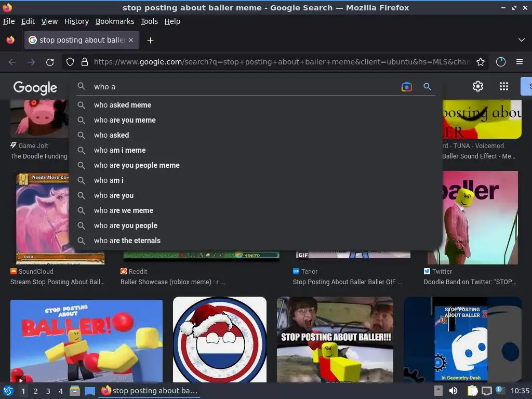Viewport: 532px width, 399px height.
Task: Select suggestion 'who am i meme'
Action: pos(255,150)
